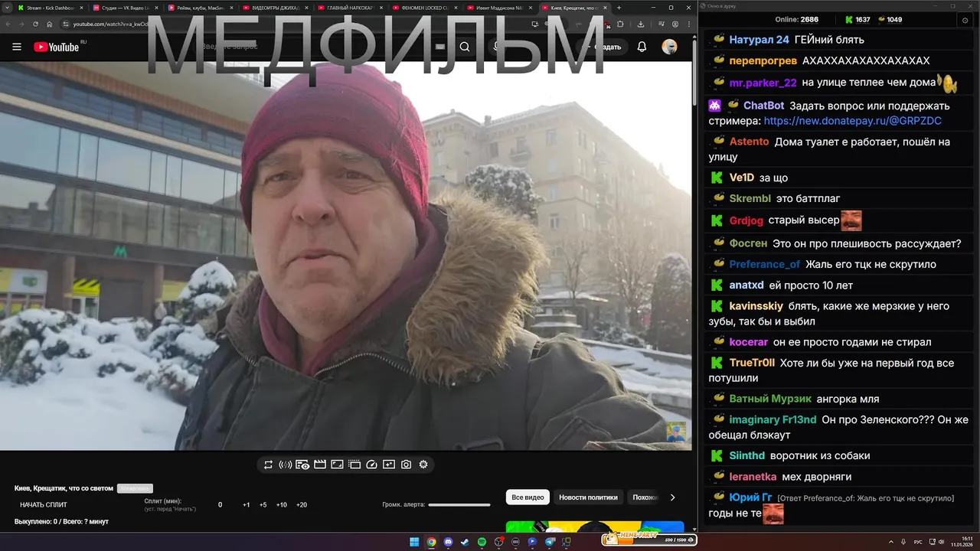Toggle the РУС keyboard language indicator
The image size is (980, 551).
tap(918, 542)
